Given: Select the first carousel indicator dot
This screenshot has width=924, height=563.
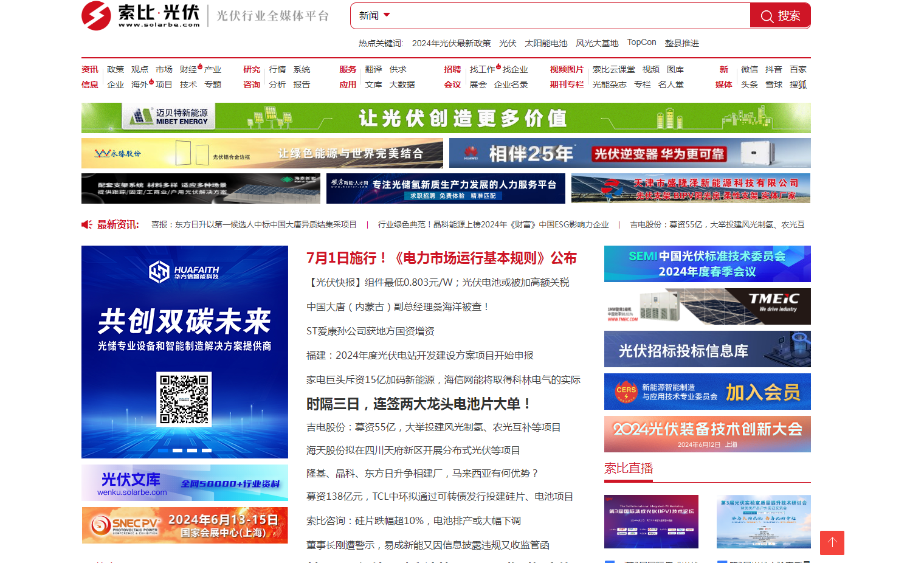Looking at the screenshot, I should click(x=163, y=451).
